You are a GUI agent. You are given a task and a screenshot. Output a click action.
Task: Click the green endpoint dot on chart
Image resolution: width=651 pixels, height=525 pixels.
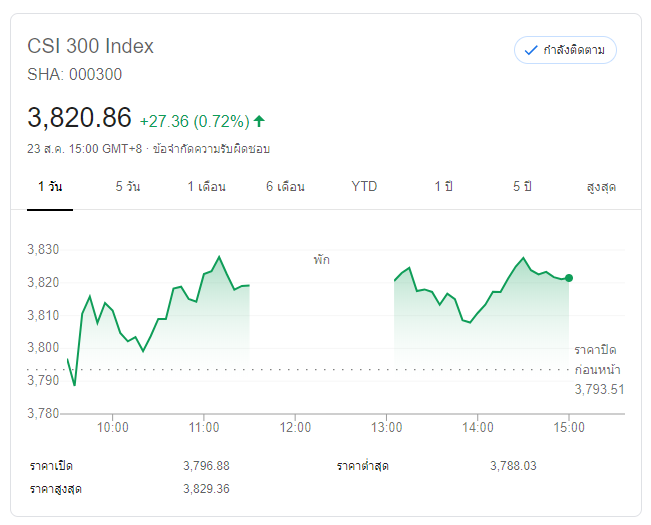[x=569, y=277]
